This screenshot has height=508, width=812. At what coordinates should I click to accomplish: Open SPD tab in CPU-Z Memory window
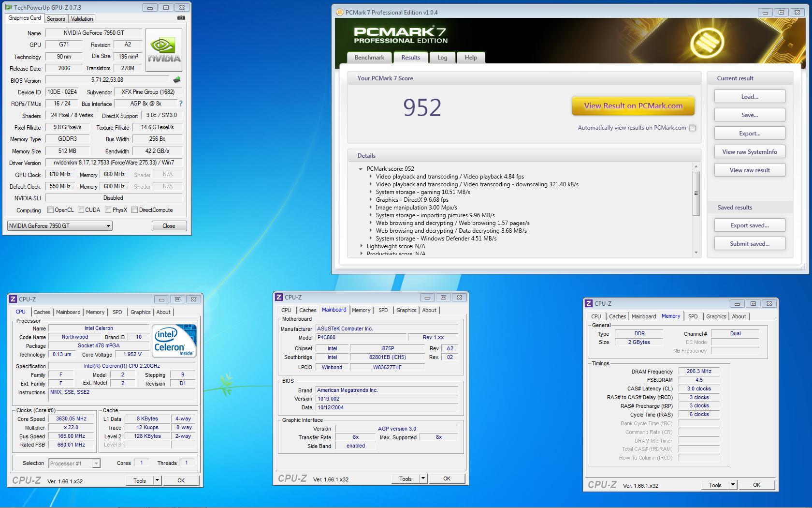pyautogui.click(x=693, y=316)
